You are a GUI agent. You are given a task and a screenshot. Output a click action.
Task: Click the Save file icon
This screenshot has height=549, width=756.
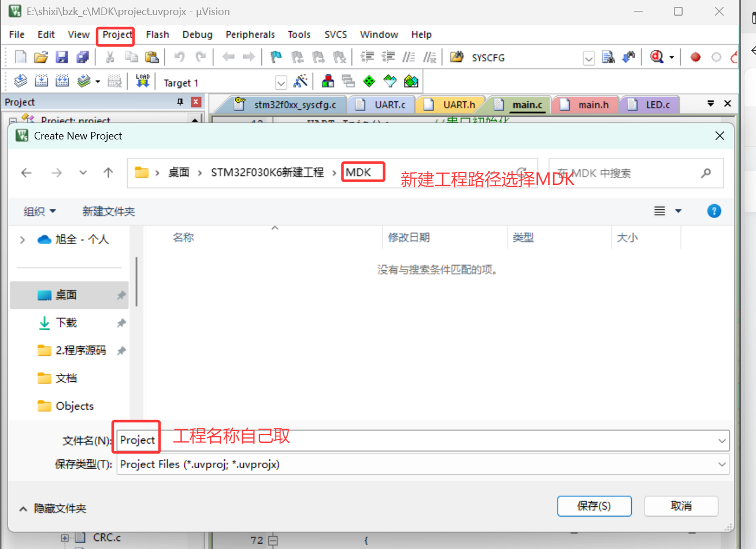click(x=62, y=57)
